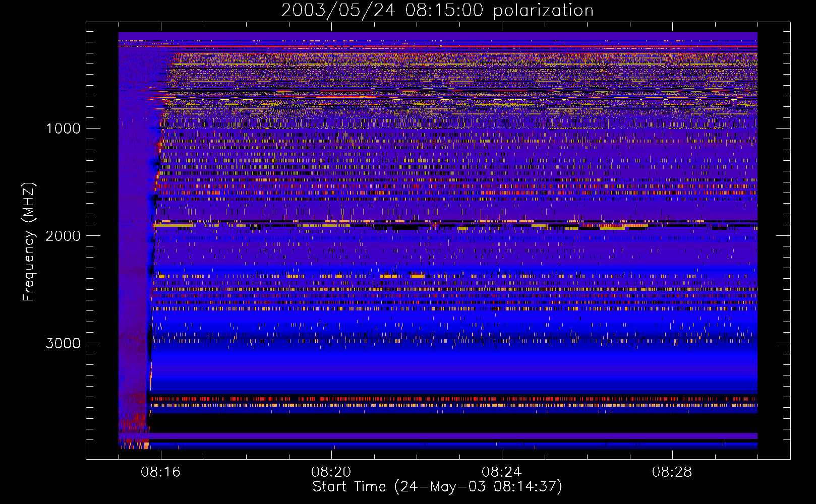Select the "24-May-03 08:14:37" timestamp text
816x504 pixels.
tap(478, 487)
